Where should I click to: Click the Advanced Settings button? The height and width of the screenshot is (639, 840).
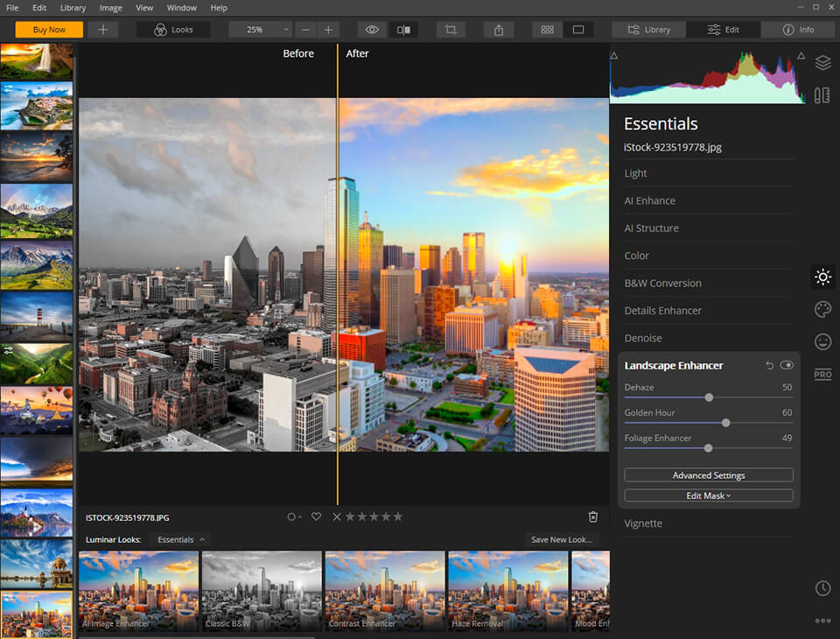(708, 474)
